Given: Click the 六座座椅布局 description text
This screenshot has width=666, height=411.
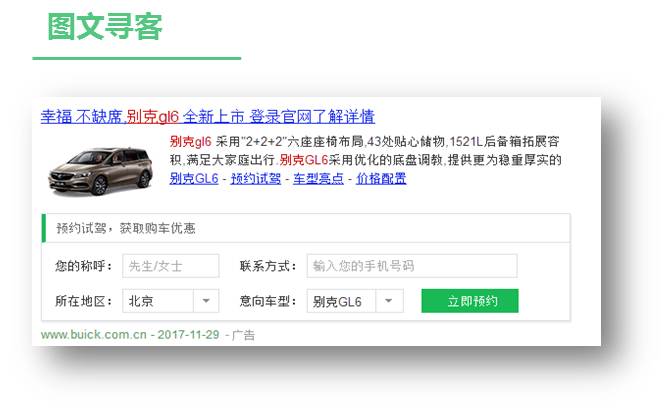Looking at the screenshot, I should (325, 141).
